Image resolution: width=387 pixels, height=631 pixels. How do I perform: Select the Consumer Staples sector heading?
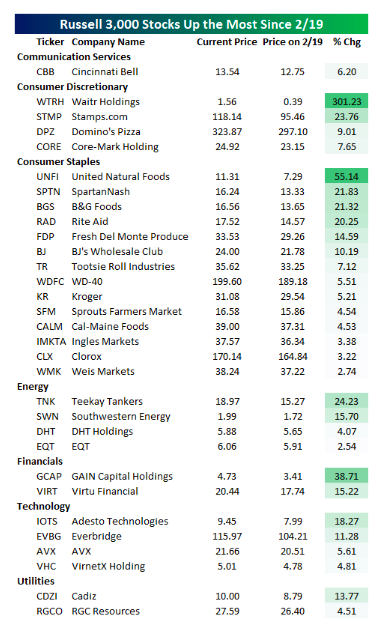(58, 162)
